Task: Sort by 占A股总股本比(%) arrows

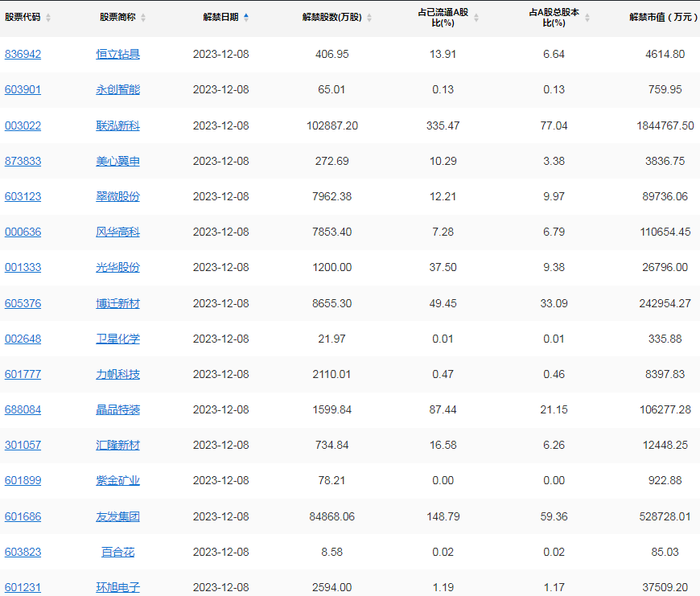Action: [x=587, y=18]
